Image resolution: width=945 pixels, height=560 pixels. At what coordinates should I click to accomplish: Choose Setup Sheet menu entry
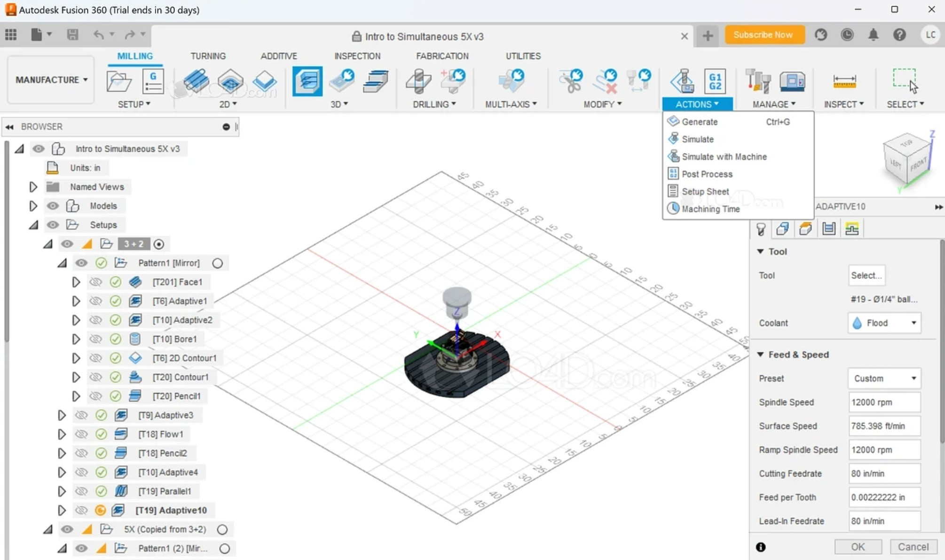[738, 191]
